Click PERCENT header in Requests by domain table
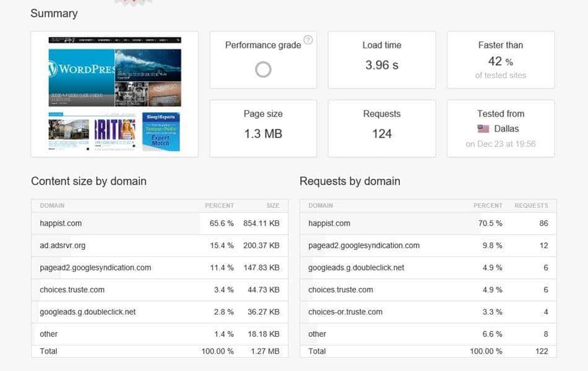588x371 pixels. [x=488, y=206]
